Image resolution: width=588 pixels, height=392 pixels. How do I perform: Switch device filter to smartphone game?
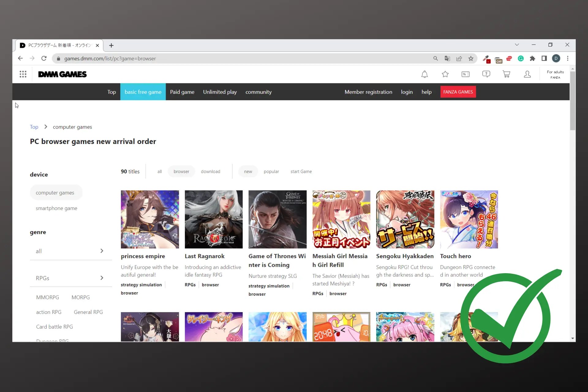(56, 208)
